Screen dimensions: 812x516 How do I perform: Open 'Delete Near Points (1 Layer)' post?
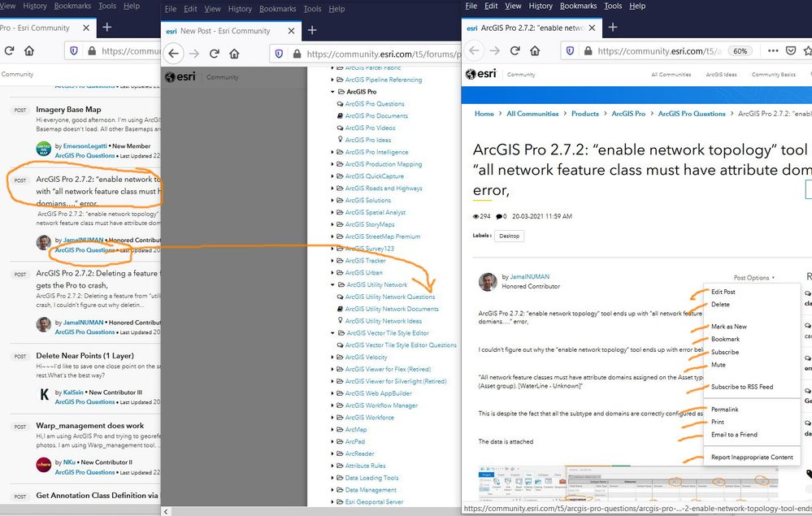[85, 356]
